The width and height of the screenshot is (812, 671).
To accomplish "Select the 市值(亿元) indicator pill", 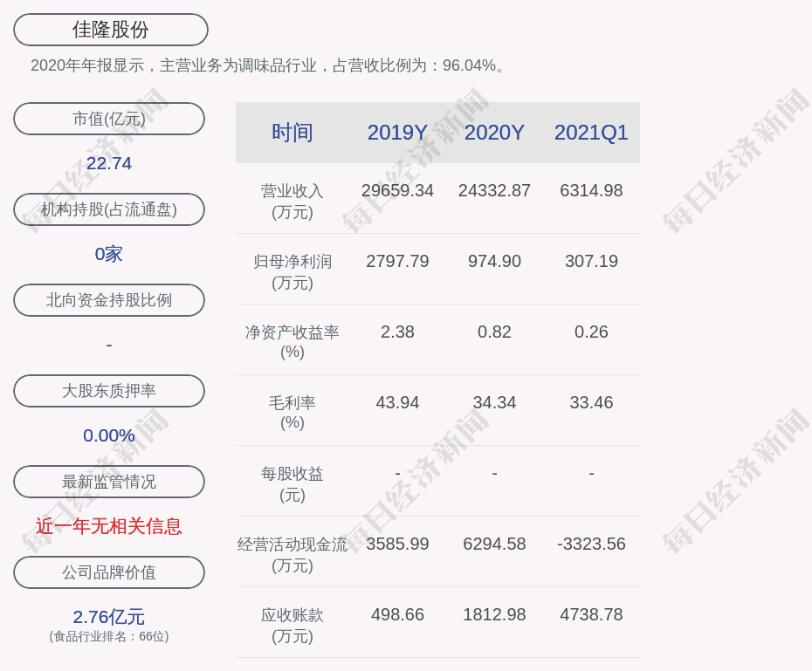I will 108,119.
